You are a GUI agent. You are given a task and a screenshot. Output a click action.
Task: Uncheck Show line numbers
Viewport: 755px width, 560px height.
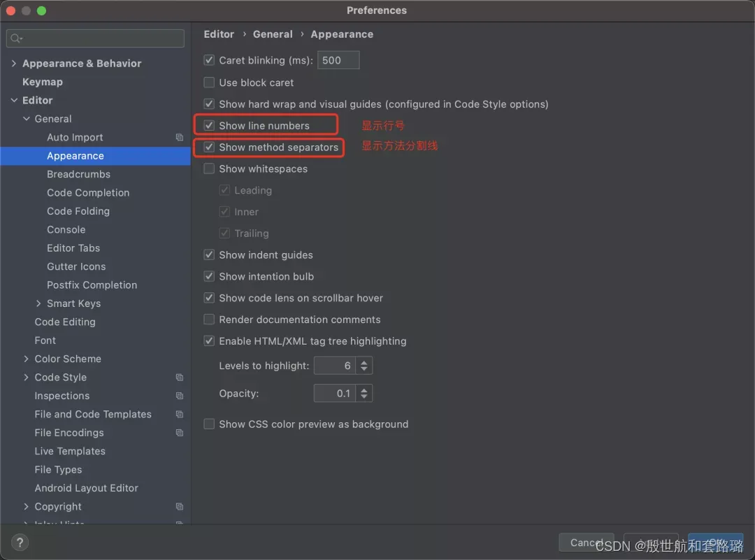coord(209,126)
